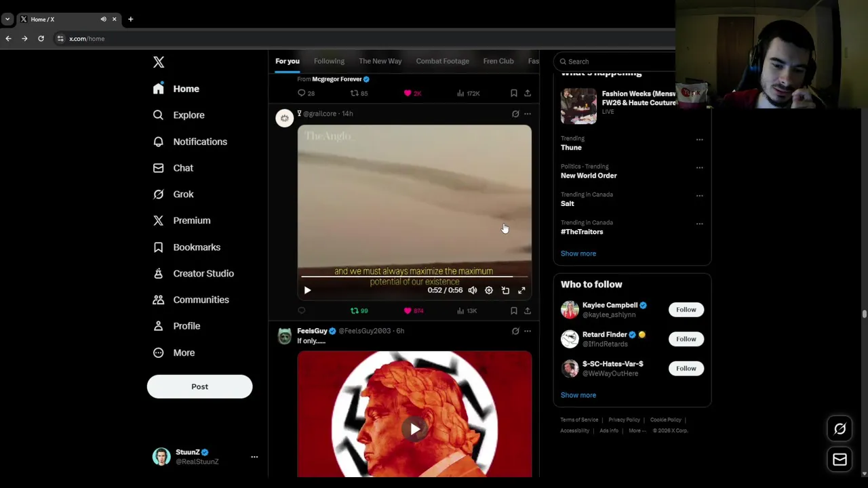Show more under Who to follow
This screenshot has height=488, width=868.
(x=578, y=395)
